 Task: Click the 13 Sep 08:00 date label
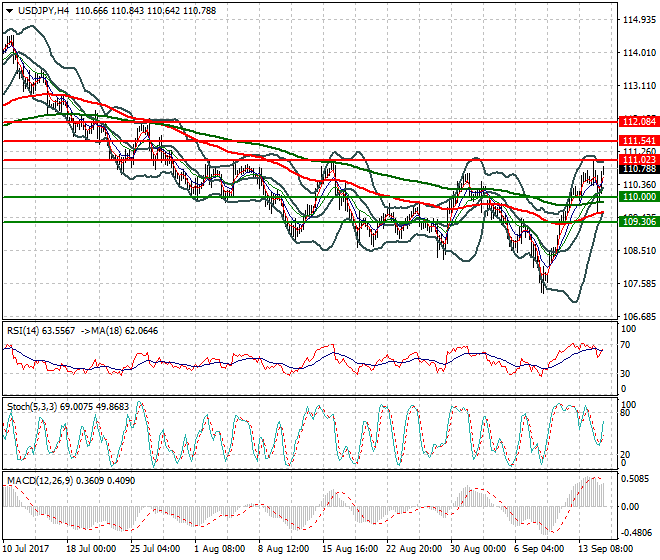pyautogui.click(x=605, y=549)
